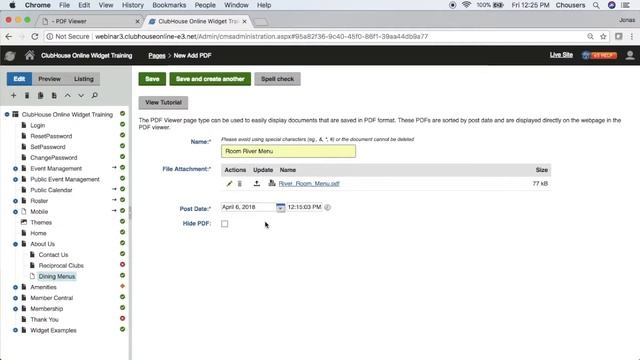Click the move page down arrow icon
Viewport: 640px width, 360px height.
81,96
